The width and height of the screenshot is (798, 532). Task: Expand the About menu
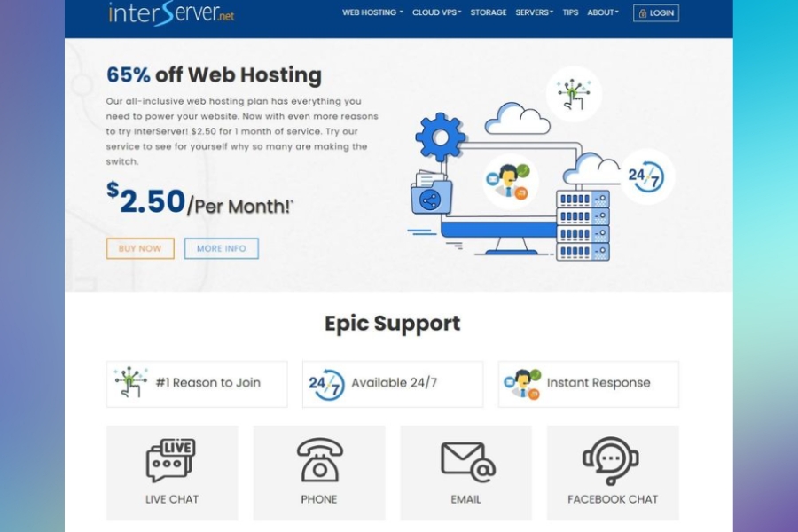(603, 12)
